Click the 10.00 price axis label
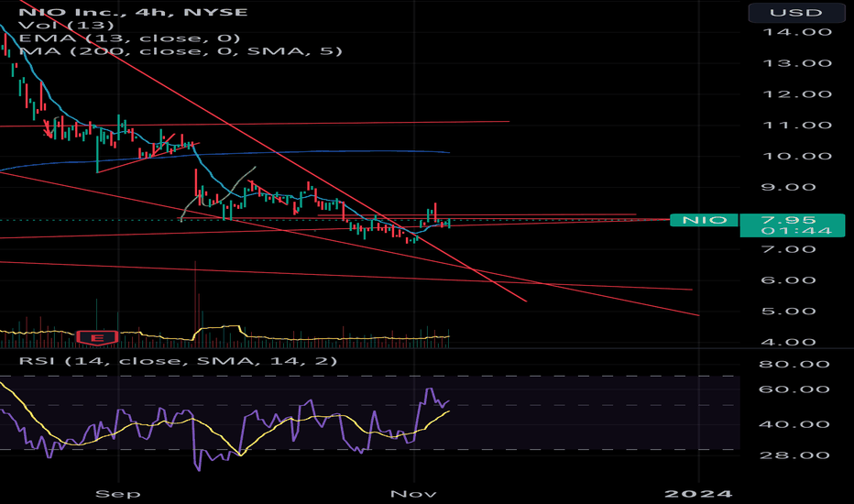The height and width of the screenshot is (504, 854). point(797,157)
